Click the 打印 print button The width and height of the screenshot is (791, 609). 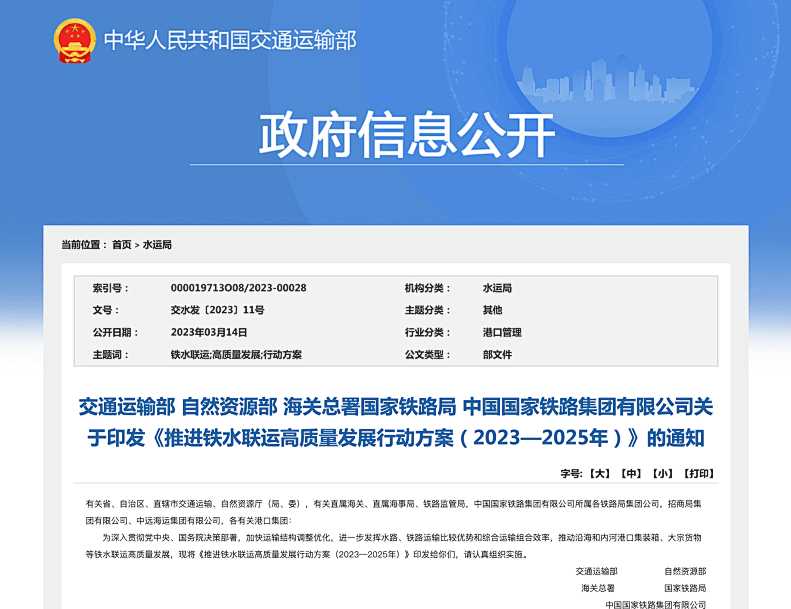pos(699,473)
